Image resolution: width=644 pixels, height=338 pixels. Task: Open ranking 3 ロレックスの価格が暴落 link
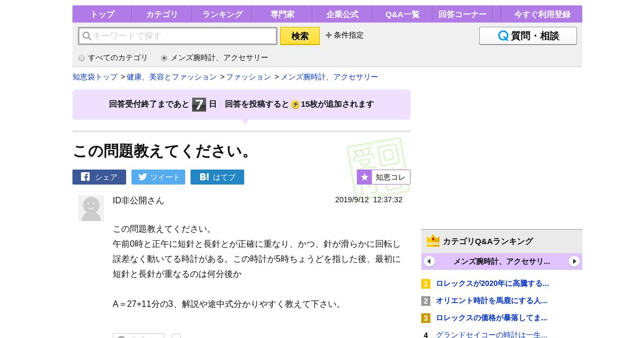tap(492, 318)
